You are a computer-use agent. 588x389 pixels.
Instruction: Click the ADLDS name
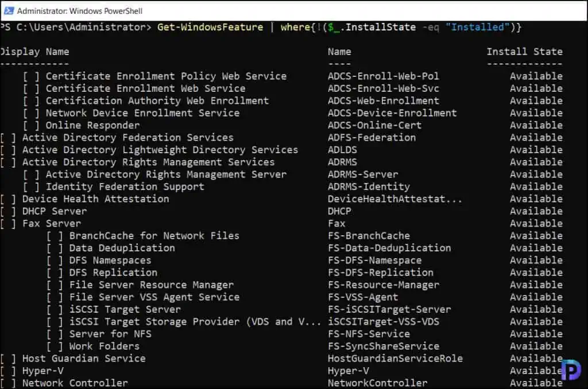click(342, 150)
